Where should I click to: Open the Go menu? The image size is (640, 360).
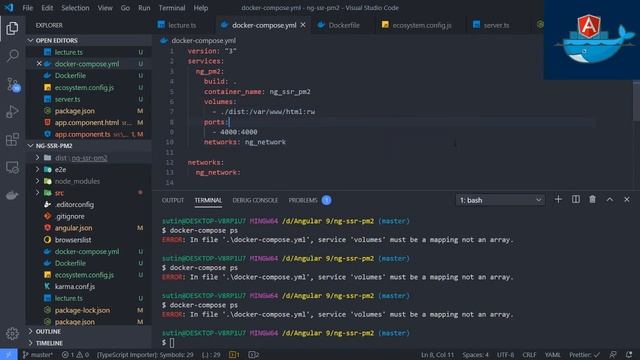tap(125, 8)
